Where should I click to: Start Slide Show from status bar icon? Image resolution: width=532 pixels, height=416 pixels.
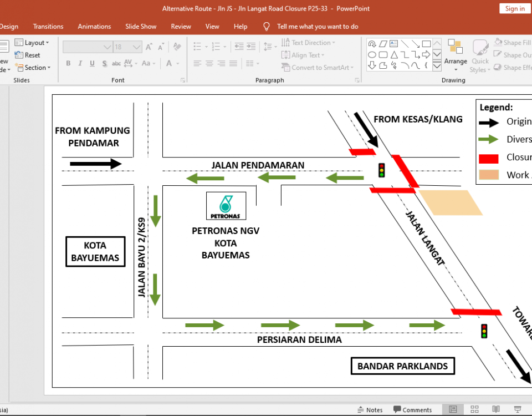point(517,409)
